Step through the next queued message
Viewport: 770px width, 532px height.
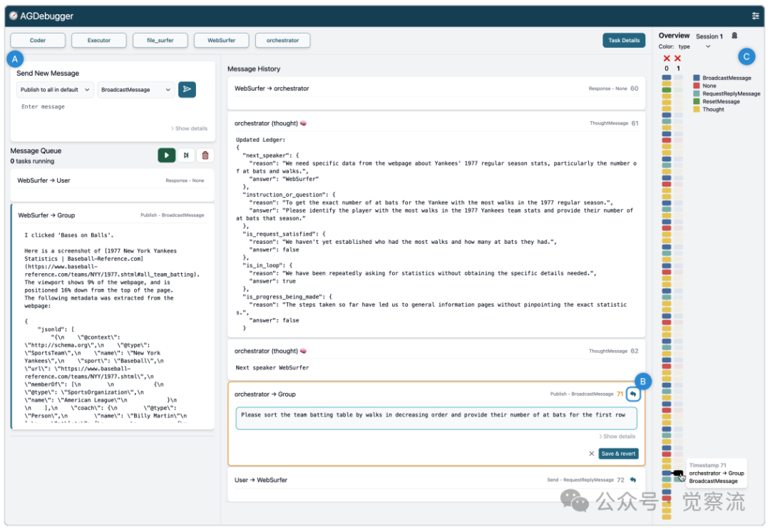pos(186,155)
